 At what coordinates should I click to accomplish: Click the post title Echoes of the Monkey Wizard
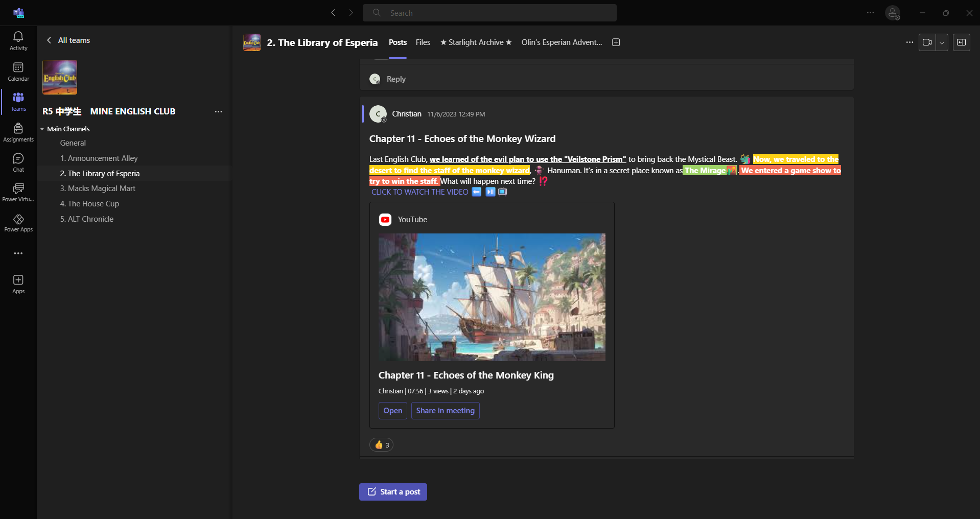click(462, 139)
